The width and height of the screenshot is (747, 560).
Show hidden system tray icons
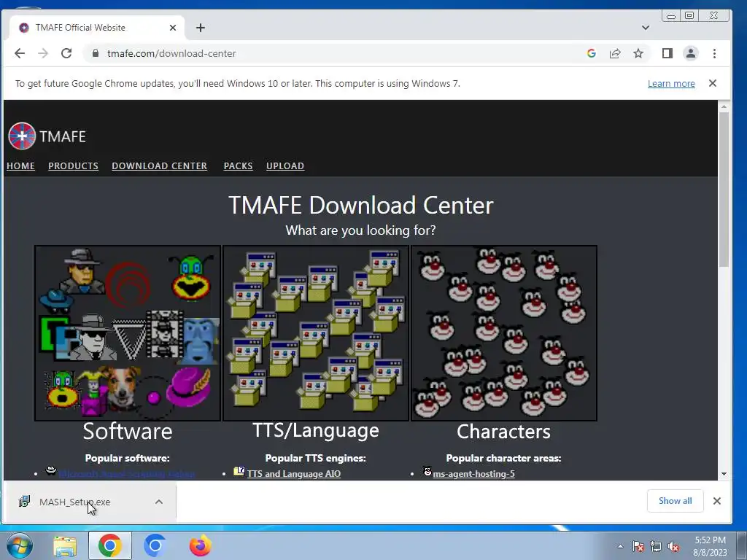click(620, 546)
